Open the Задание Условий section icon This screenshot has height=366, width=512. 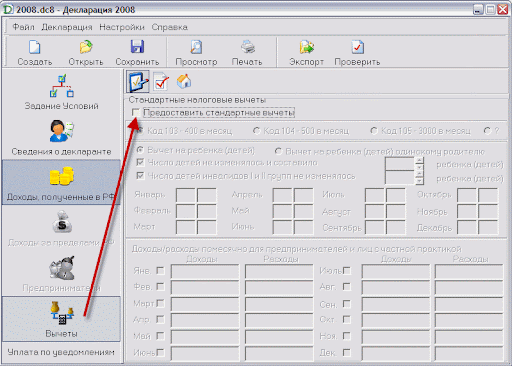click(x=62, y=86)
